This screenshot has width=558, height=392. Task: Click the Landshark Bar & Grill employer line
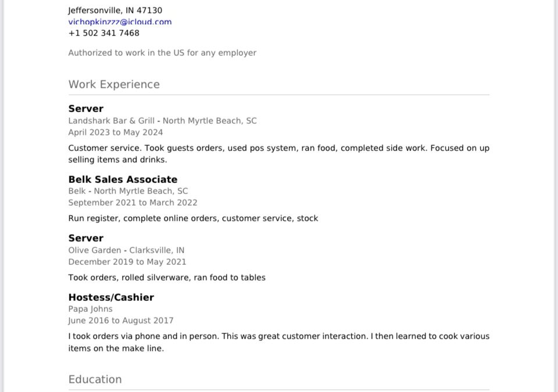coord(162,121)
